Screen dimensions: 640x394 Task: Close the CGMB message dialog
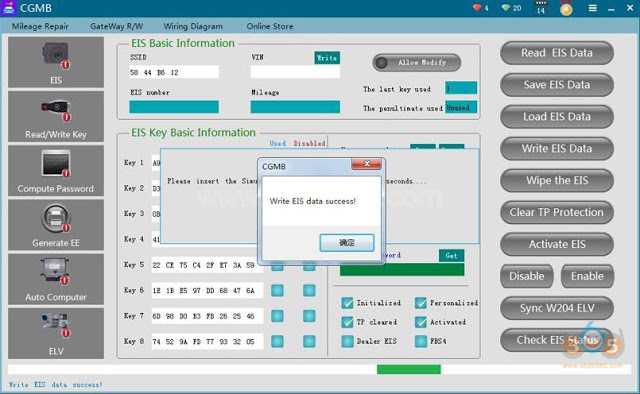coord(366,164)
